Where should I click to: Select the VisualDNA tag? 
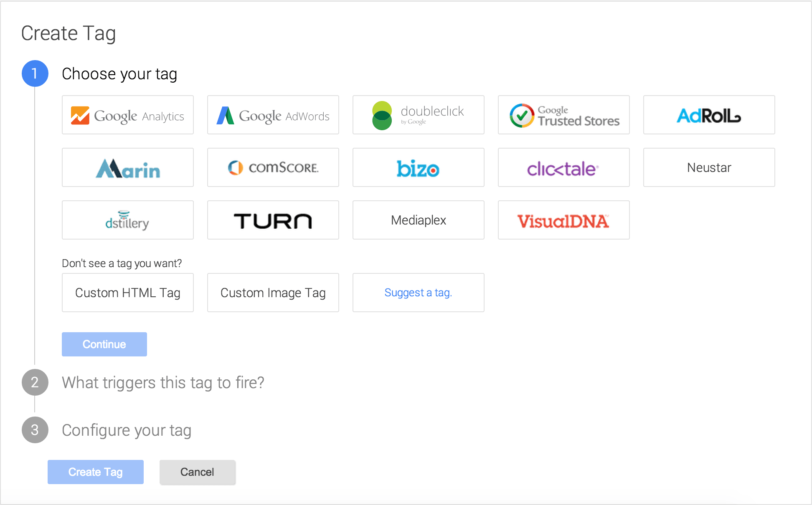(563, 220)
